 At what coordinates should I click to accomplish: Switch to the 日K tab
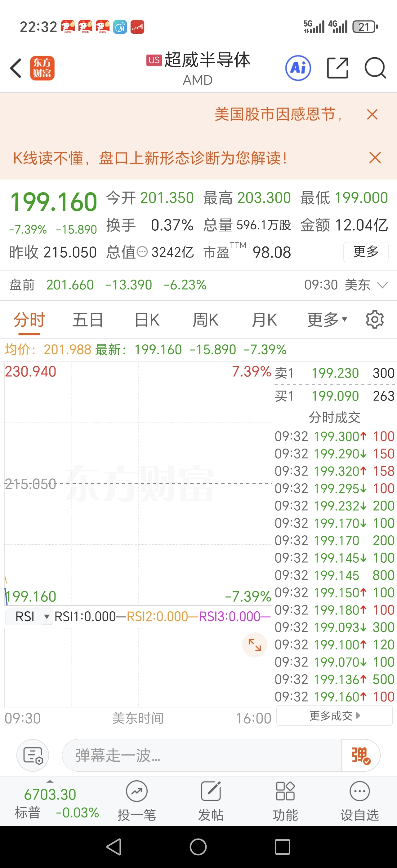pos(147,320)
